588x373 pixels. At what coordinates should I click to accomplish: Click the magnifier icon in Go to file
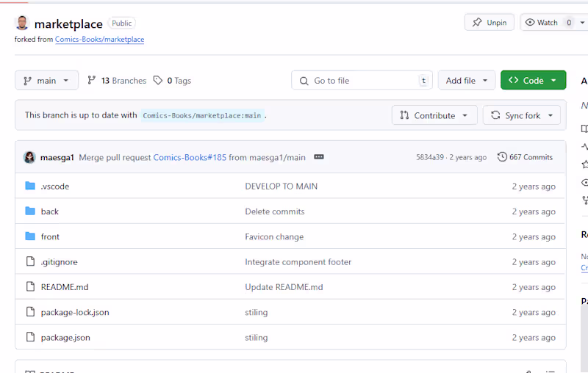click(304, 81)
